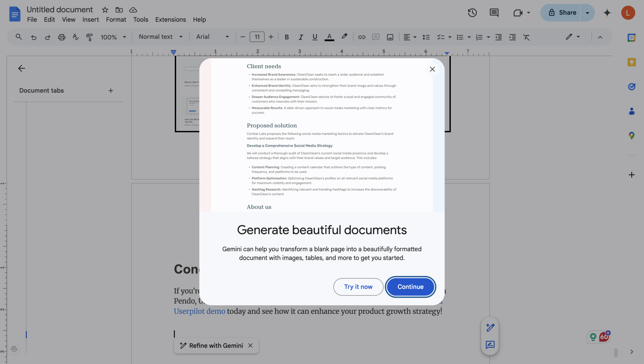Open Google Keep in the side panel
The image size is (644, 364).
(x=632, y=62)
